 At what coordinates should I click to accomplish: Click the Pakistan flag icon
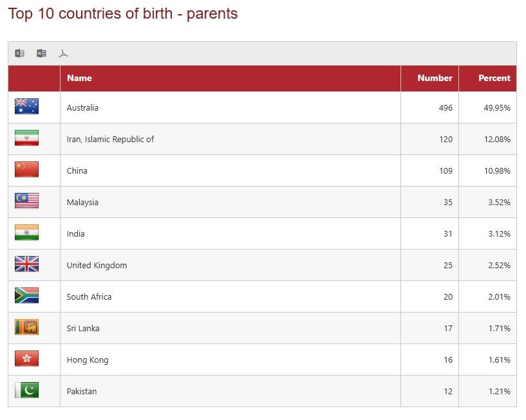(x=26, y=390)
